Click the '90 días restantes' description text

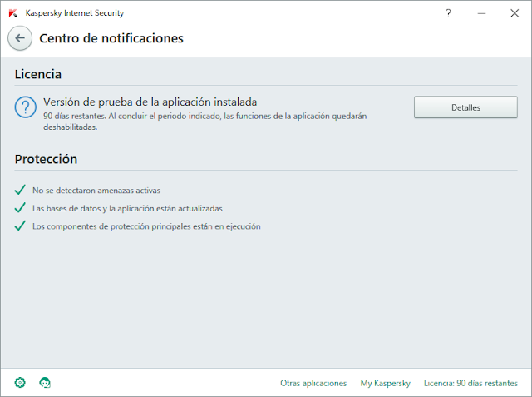coord(205,122)
